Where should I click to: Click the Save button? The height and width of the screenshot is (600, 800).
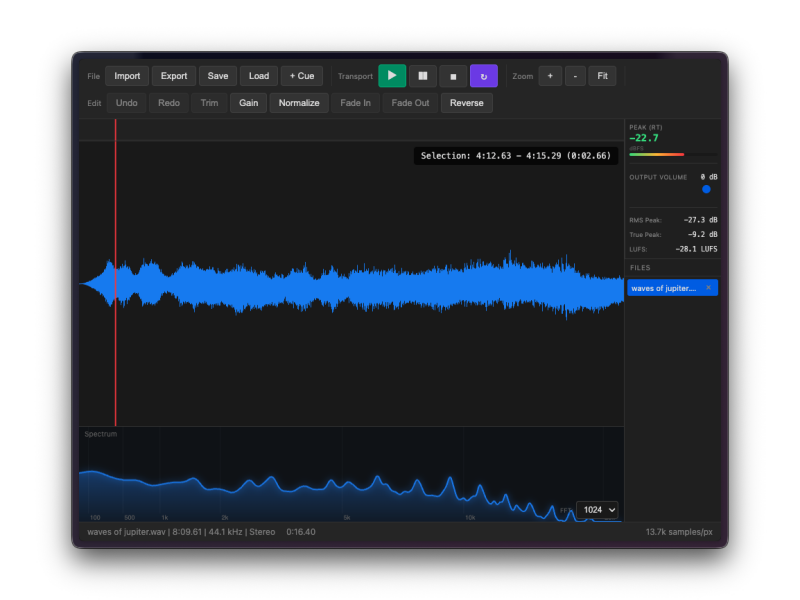pos(218,76)
